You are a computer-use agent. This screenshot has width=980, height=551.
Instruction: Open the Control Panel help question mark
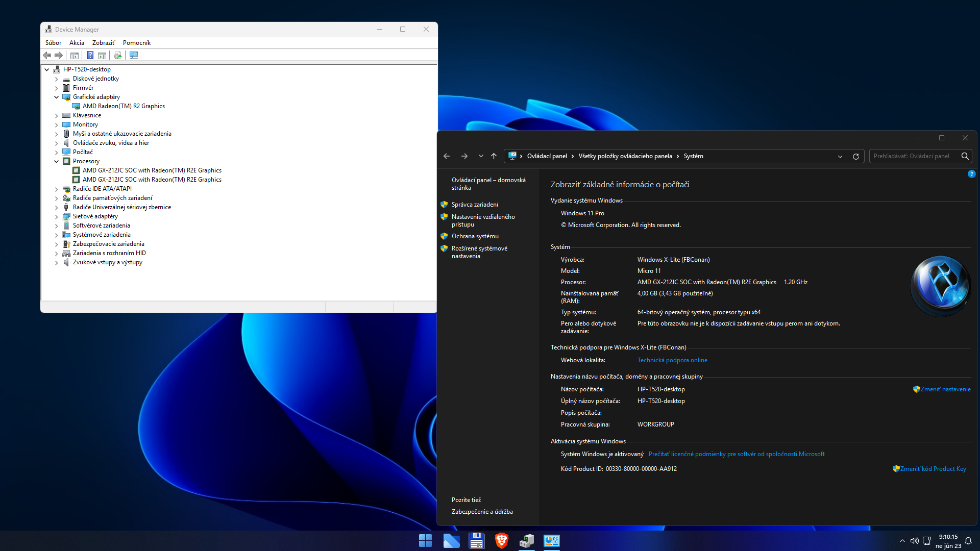pyautogui.click(x=972, y=174)
